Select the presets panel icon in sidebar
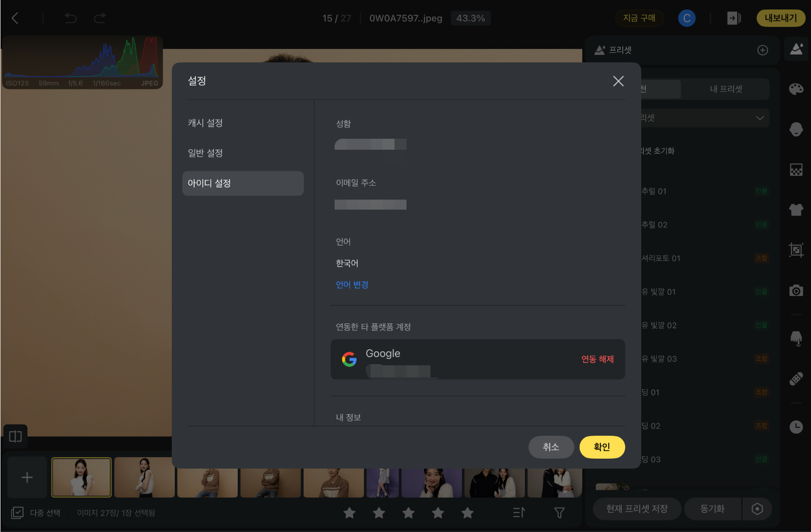This screenshot has height=532, width=811. 796,49
